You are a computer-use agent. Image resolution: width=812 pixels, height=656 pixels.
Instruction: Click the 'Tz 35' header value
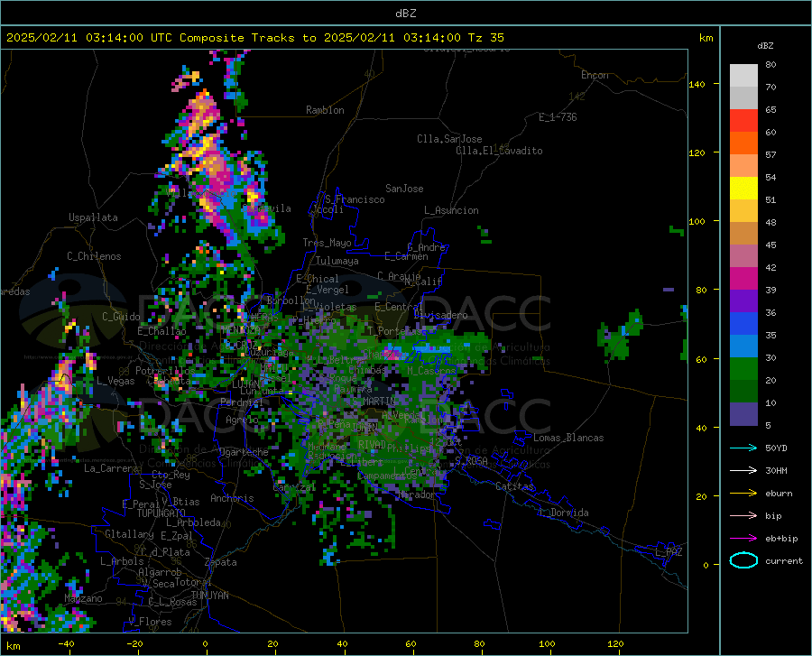(x=485, y=38)
